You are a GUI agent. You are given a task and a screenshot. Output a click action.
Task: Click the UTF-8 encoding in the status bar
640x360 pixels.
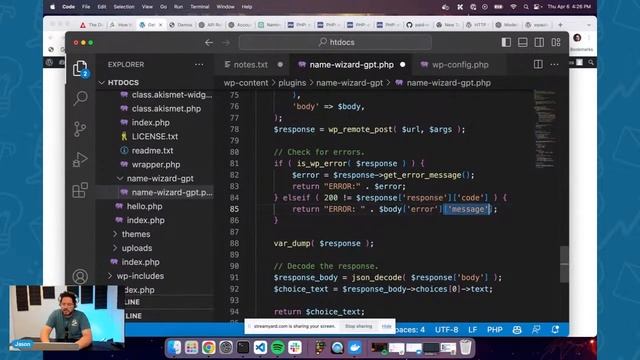pos(446,329)
